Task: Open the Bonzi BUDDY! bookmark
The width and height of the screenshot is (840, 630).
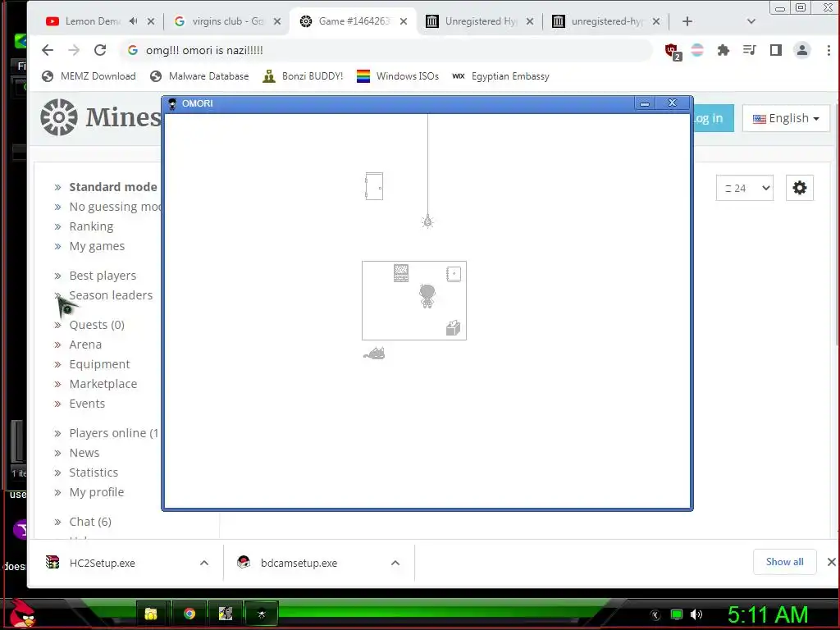Action: pos(303,76)
